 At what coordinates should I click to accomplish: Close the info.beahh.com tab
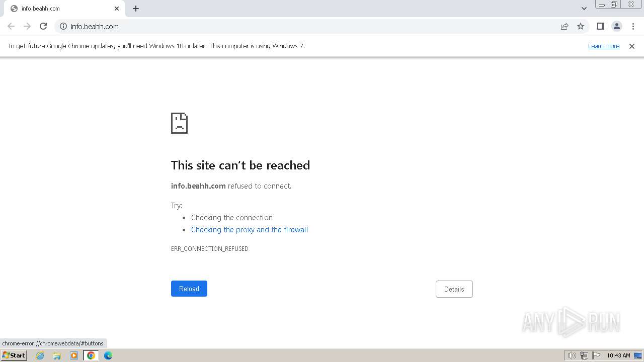coord(117,9)
